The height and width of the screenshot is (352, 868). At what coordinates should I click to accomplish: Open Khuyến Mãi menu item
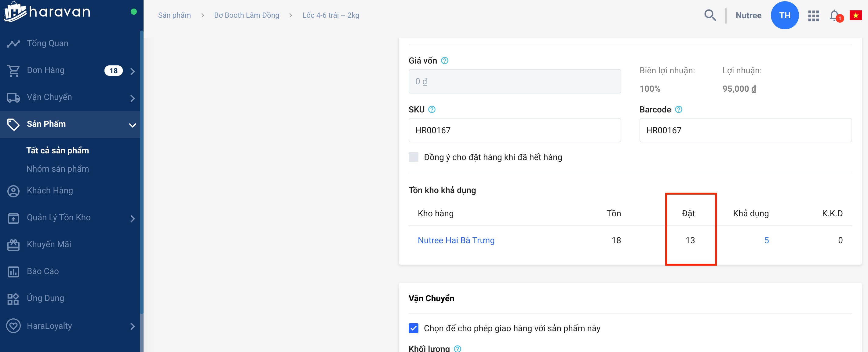(x=70, y=244)
